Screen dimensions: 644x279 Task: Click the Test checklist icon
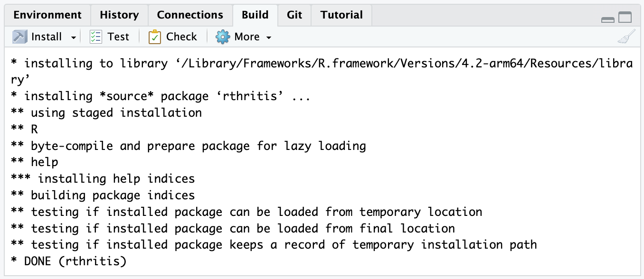(x=96, y=37)
